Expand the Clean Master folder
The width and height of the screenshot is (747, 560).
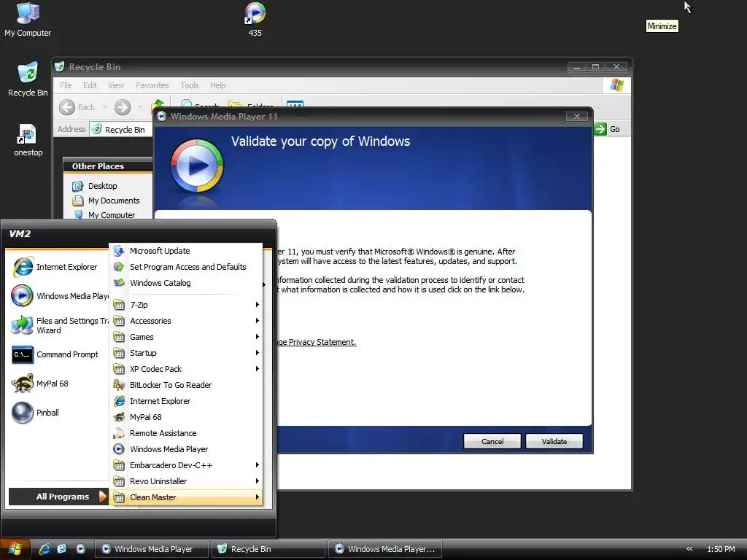pyautogui.click(x=186, y=497)
